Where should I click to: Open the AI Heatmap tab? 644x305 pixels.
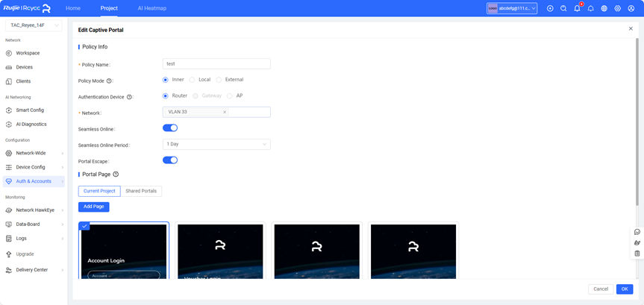pos(152,8)
